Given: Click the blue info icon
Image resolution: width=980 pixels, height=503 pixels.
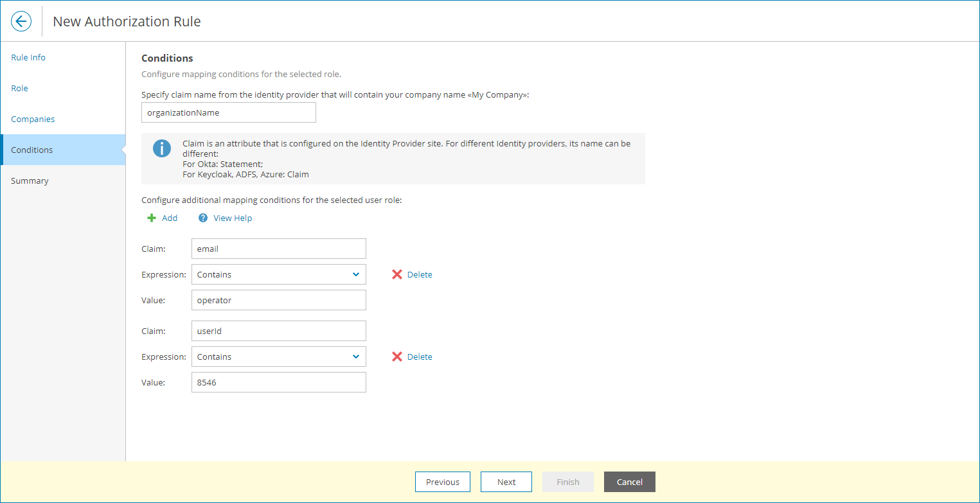Looking at the screenshot, I should coord(162,148).
